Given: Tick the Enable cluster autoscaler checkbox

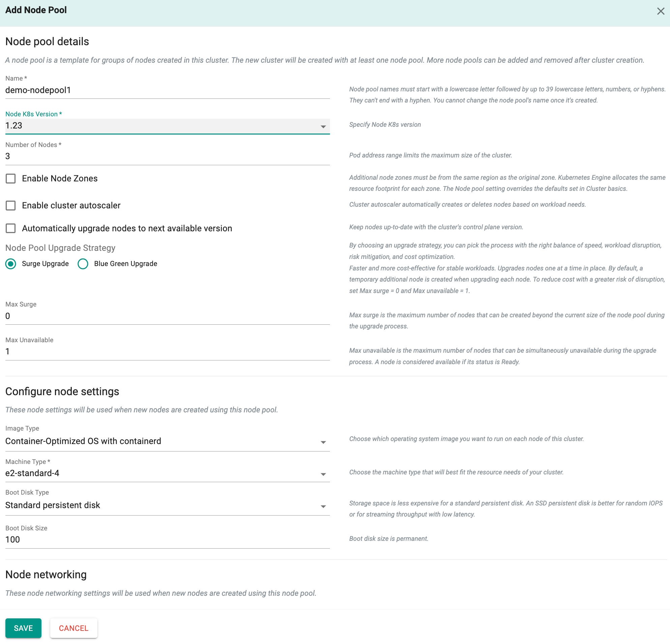Looking at the screenshot, I should tap(10, 206).
